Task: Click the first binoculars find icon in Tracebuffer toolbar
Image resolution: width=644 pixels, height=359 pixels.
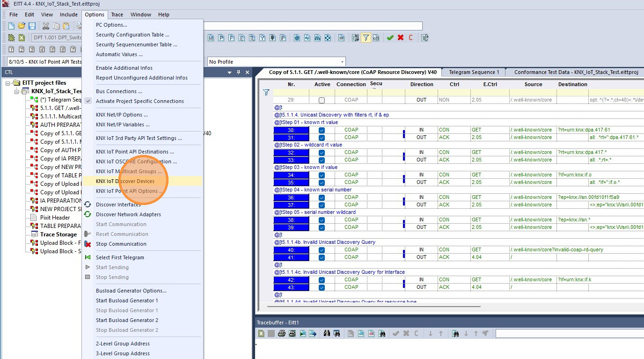Action: click(x=327, y=333)
